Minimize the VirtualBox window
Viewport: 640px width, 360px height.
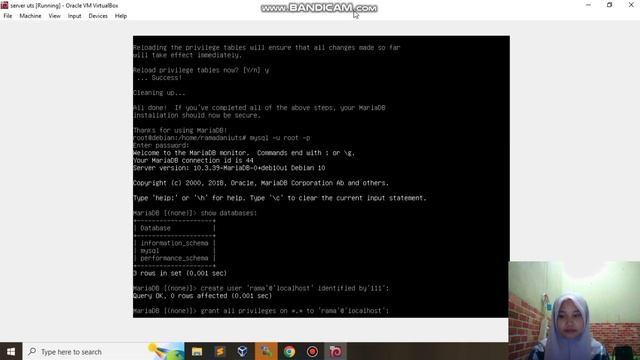pyautogui.click(x=588, y=5)
